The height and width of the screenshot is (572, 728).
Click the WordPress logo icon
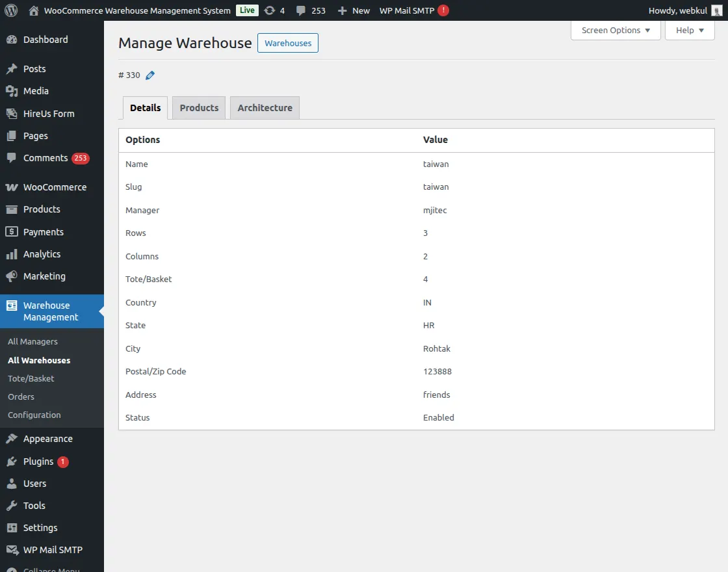coord(11,10)
